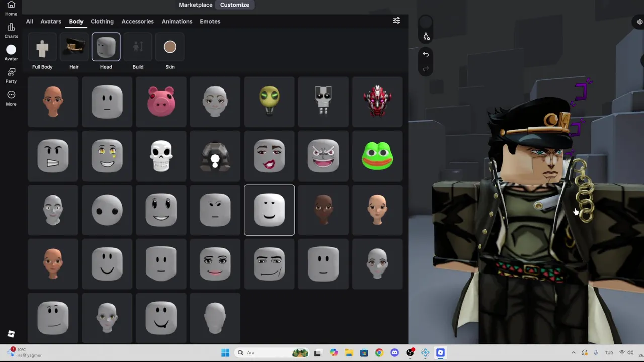The height and width of the screenshot is (362, 644).
Task: Click the Robux hexagon icon
Action: [639, 22]
